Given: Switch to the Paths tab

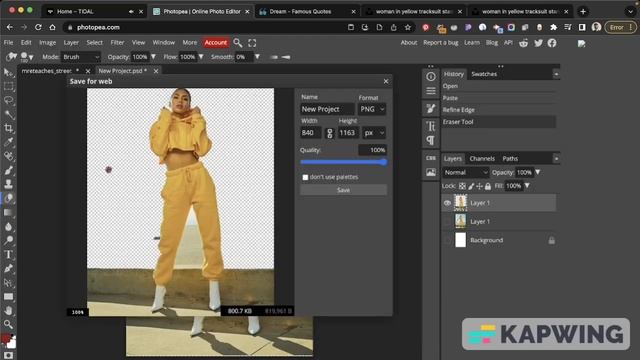Looking at the screenshot, I should (510, 159).
